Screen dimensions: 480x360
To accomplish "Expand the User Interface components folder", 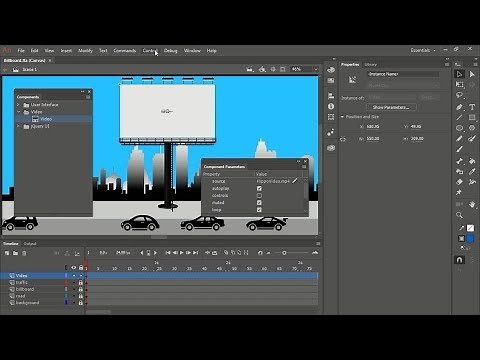I will pos(18,105).
